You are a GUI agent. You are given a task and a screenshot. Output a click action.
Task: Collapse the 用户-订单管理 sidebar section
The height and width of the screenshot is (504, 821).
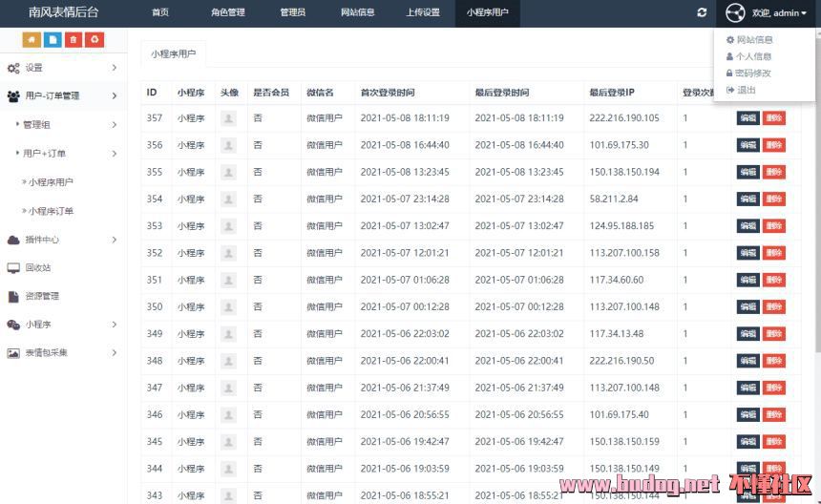tap(115, 95)
